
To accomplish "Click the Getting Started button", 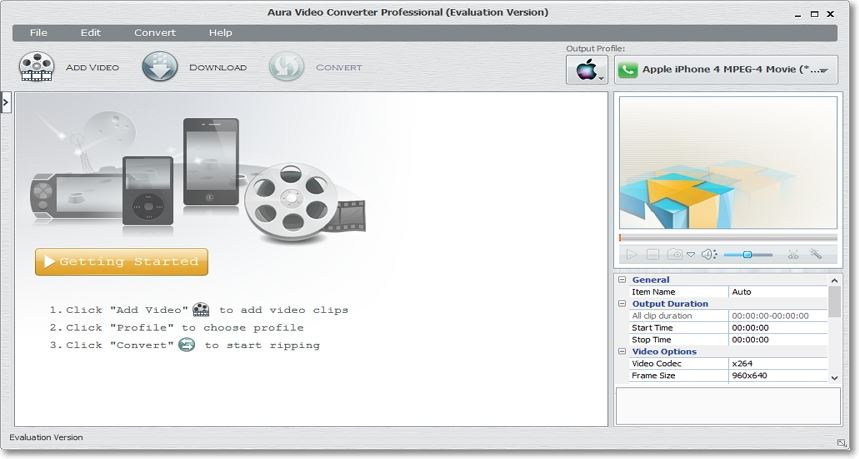I will [x=121, y=262].
